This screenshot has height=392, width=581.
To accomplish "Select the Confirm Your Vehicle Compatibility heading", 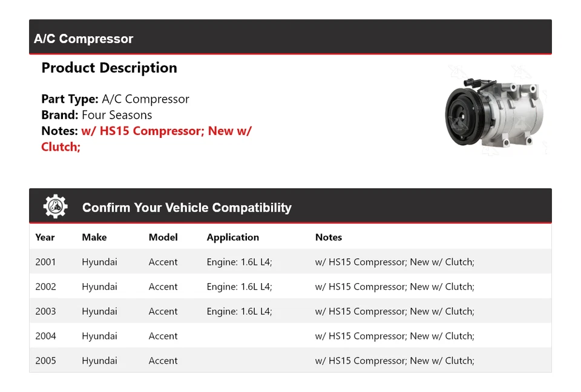I will (187, 207).
